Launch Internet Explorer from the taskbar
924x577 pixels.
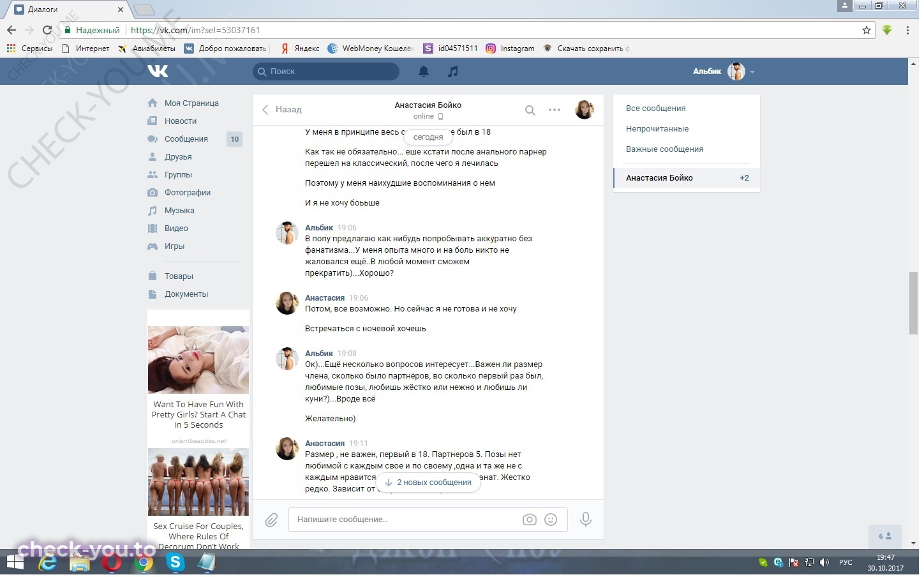48,563
